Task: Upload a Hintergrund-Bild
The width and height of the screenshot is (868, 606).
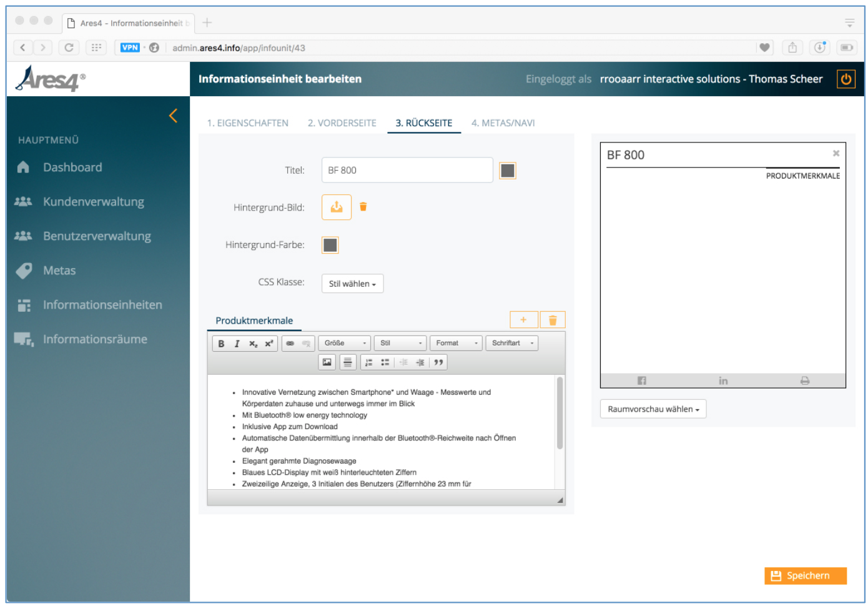Action: pos(337,207)
